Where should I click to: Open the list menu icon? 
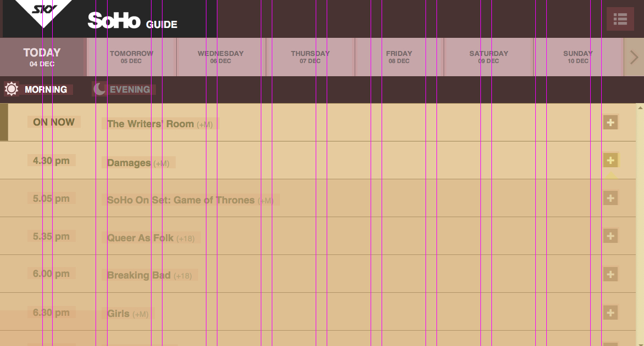coord(620,19)
